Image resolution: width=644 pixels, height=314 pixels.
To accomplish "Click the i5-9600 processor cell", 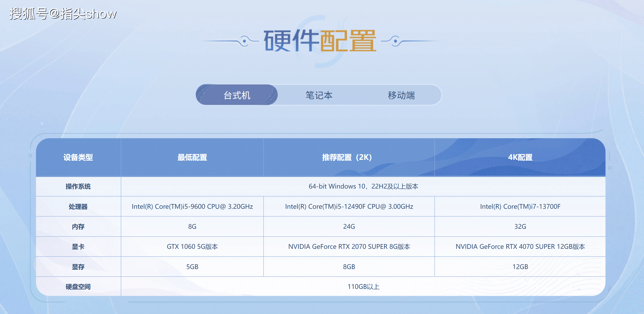I will pyautogui.click(x=192, y=206).
